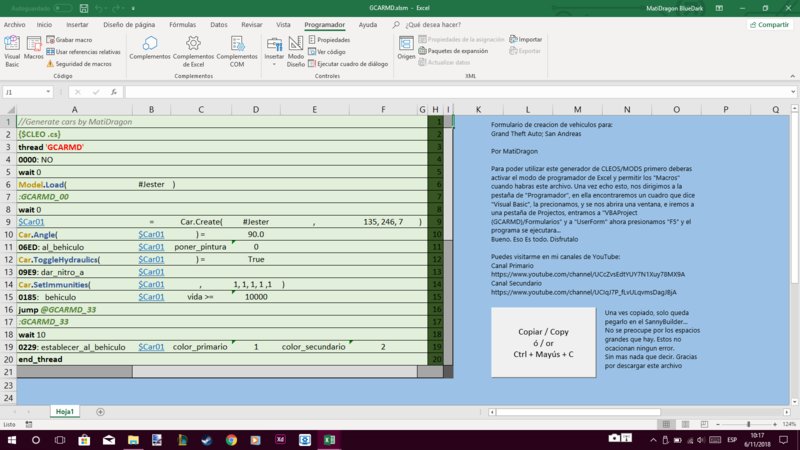Switch to the Fórmulas ribbon tab
800x450 pixels.
click(x=182, y=22)
